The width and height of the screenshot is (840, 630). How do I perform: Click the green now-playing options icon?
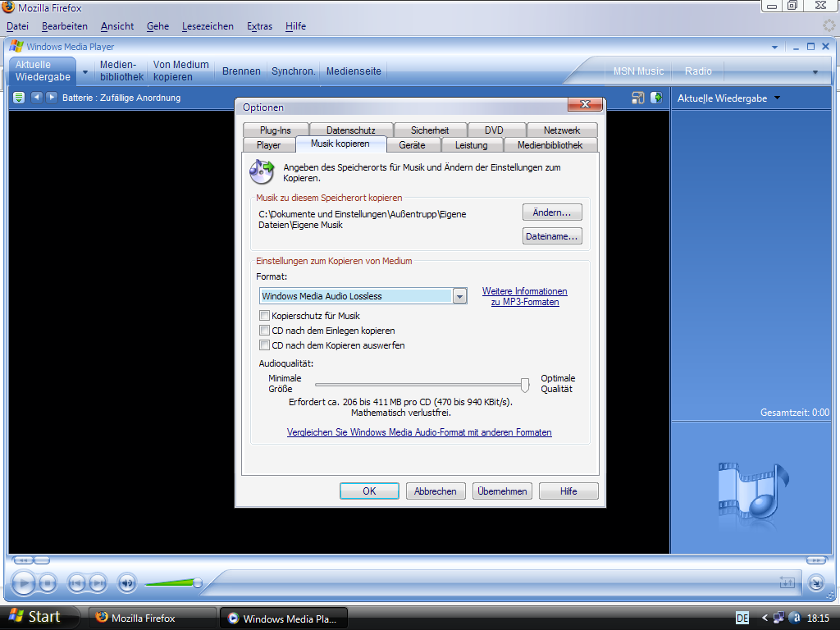tap(19, 98)
